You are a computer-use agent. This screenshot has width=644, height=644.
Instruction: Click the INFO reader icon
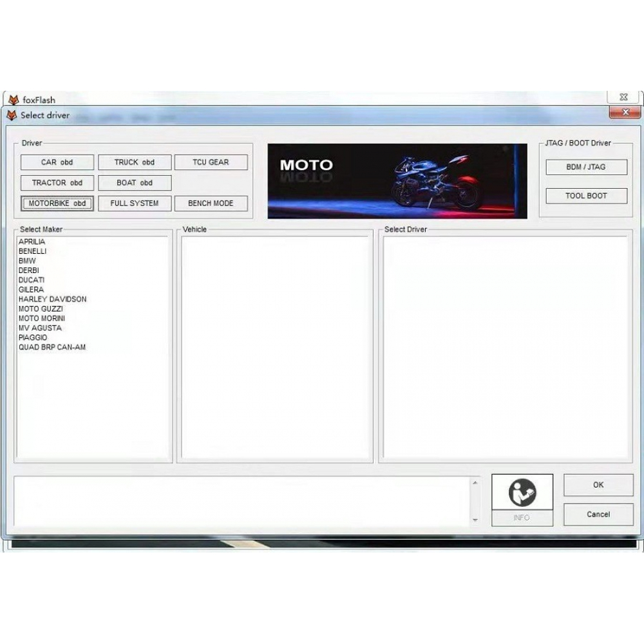pyautogui.click(x=522, y=493)
